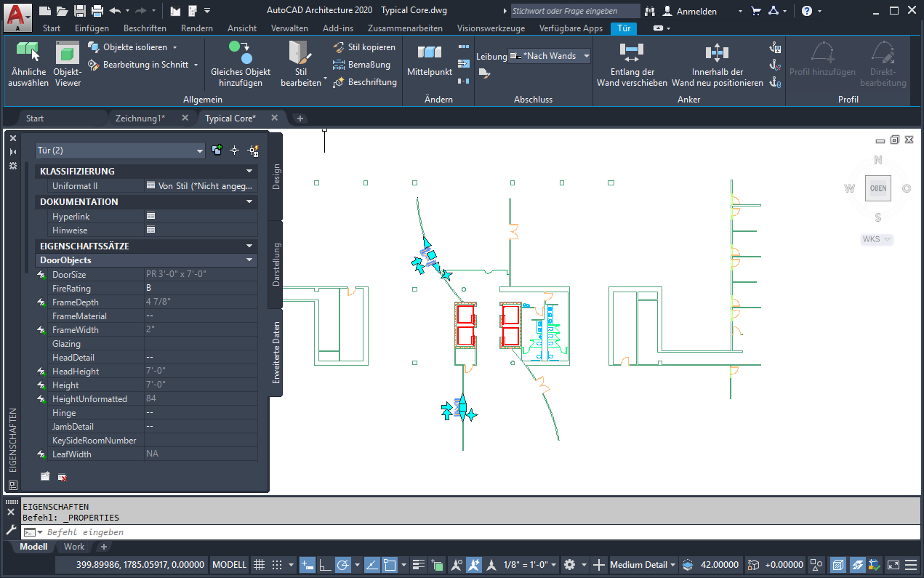Click the new drawing tab plus button

coord(300,118)
